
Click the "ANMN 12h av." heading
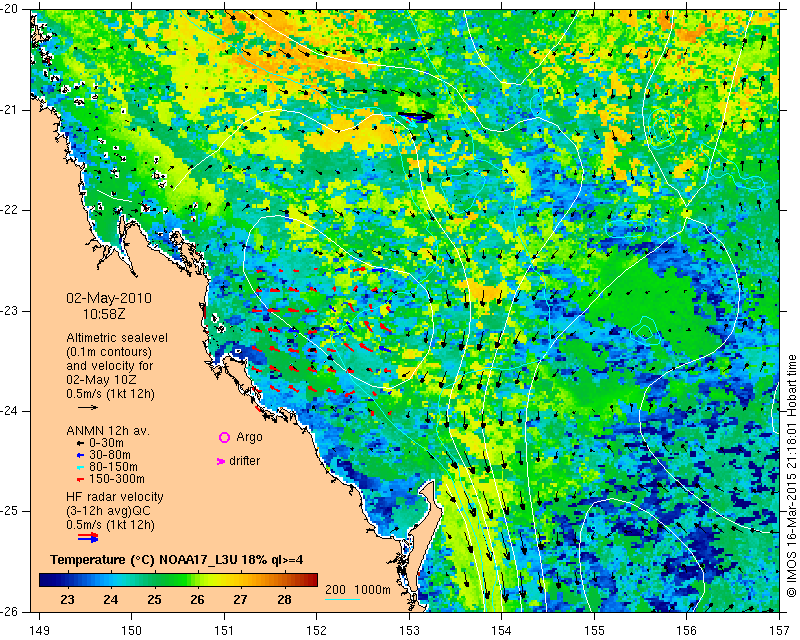point(108,431)
